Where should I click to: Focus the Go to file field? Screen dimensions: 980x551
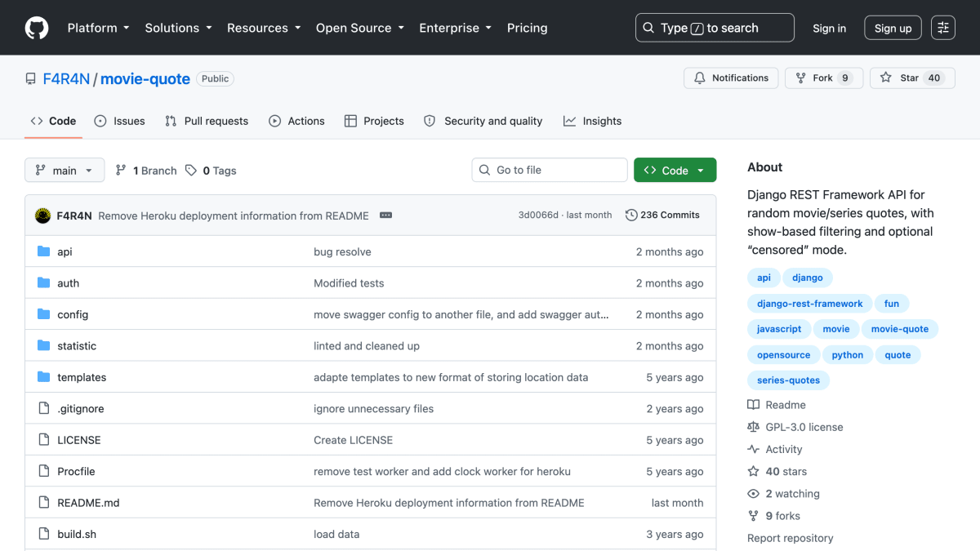point(550,170)
